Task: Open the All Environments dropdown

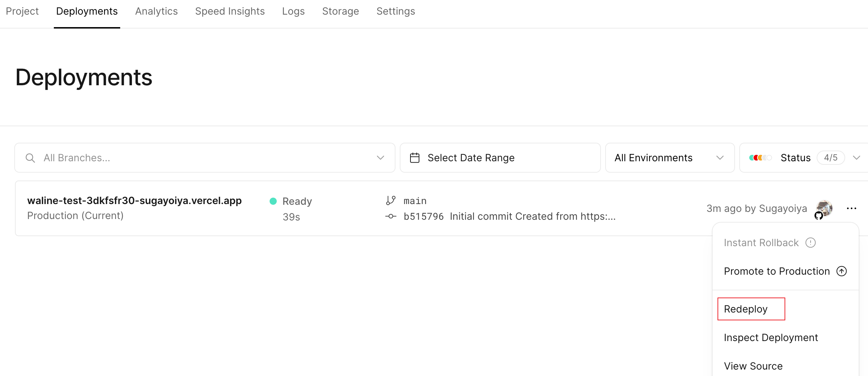Action: 670,158
